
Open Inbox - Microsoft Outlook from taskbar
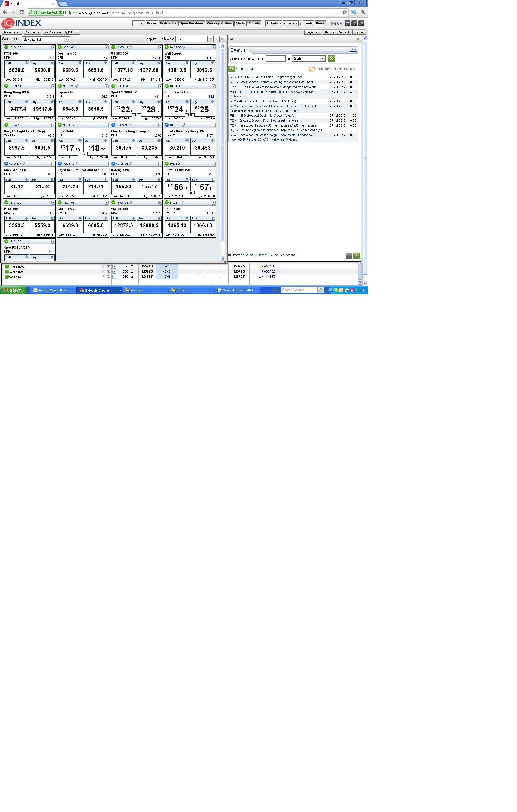pyautogui.click(x=53, y=290)
